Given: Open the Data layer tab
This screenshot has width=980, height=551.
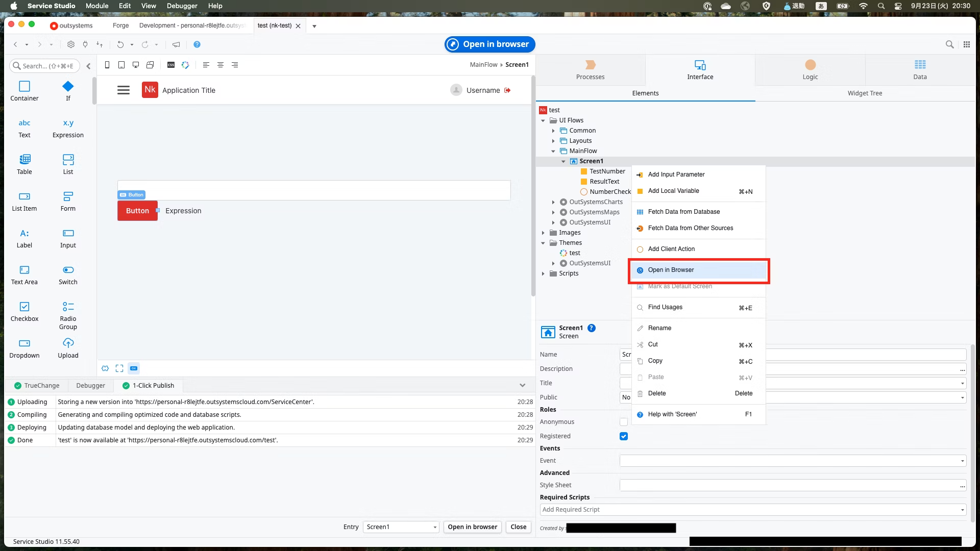Looking at the screenshot, I should pos(920,69).
